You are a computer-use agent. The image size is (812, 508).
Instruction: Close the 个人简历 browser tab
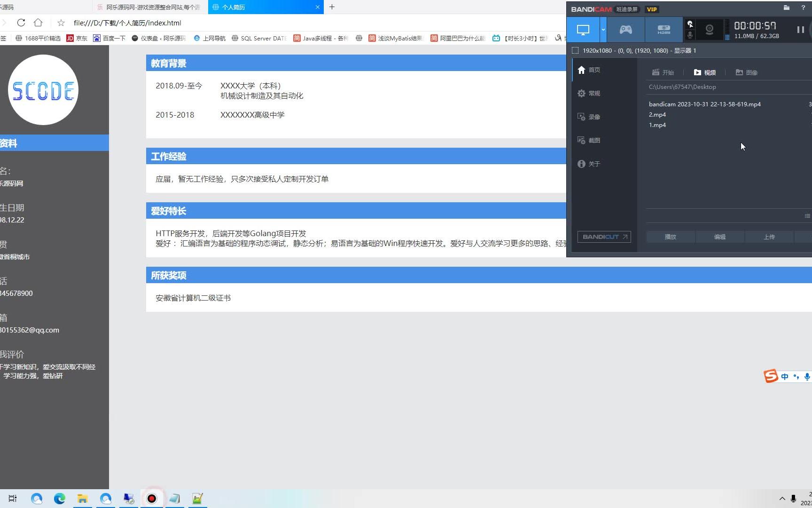click(x=318, y=7)
